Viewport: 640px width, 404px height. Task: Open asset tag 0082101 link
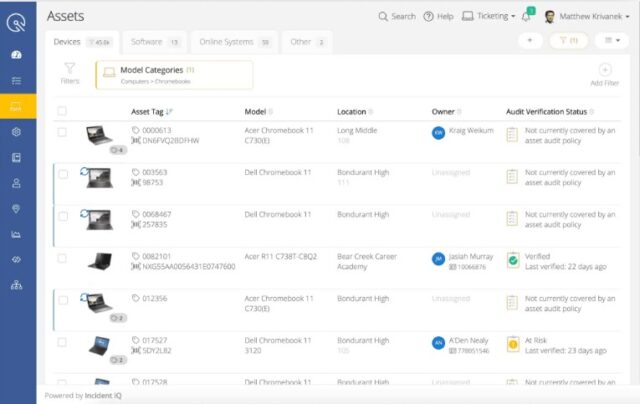click(157, 257)
